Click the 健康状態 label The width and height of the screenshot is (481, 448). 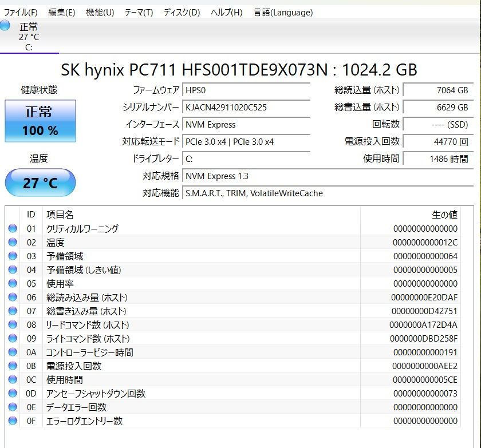click(39, 90)
